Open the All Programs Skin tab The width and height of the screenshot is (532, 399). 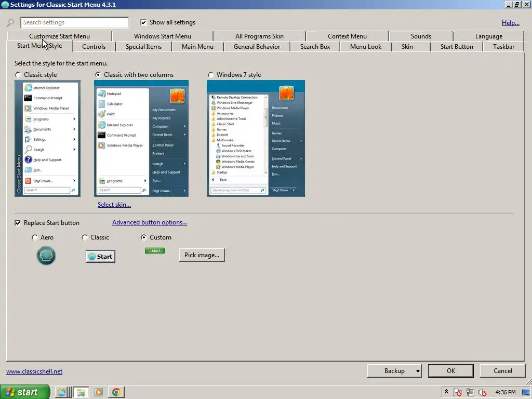click(x=260, y=36)
